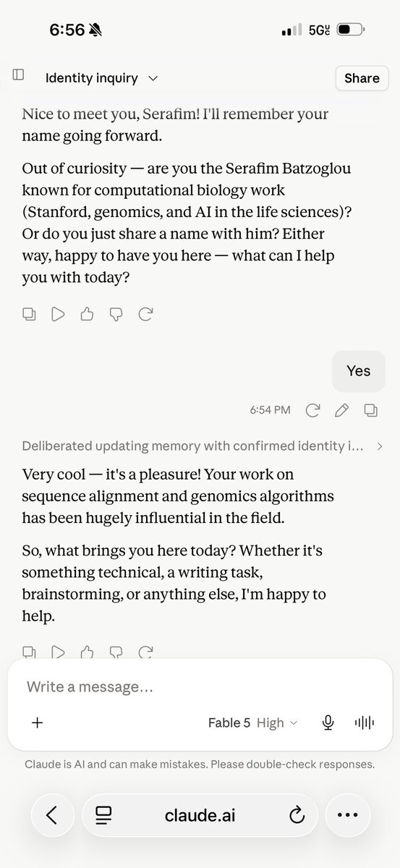
Task: Open browser more options menu
Action: coord(347,815)
